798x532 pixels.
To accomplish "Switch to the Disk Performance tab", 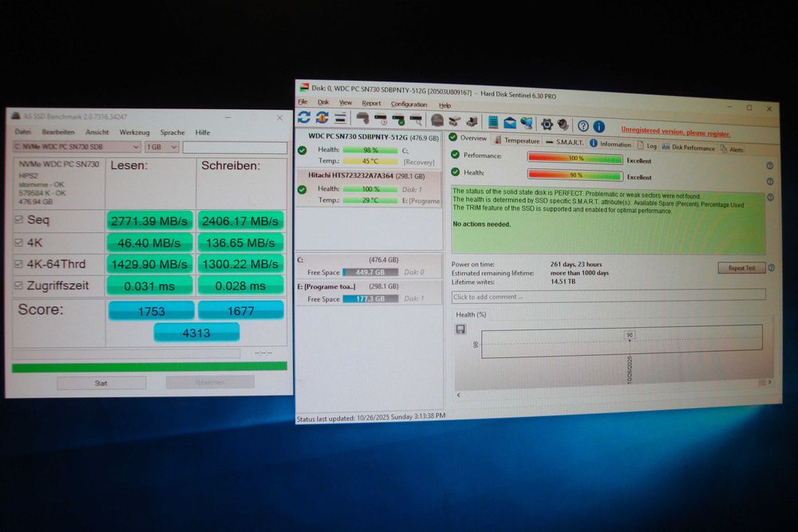I will [x=688, y=148].
